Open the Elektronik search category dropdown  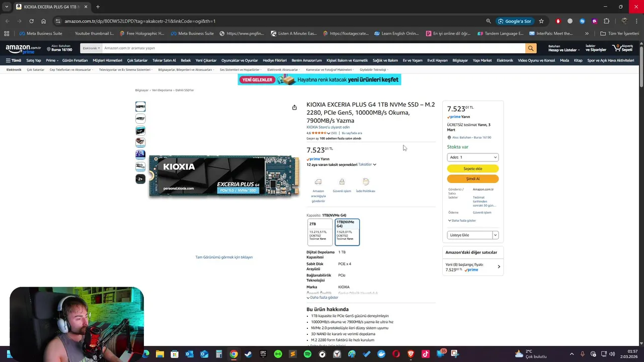click(91, 48)
